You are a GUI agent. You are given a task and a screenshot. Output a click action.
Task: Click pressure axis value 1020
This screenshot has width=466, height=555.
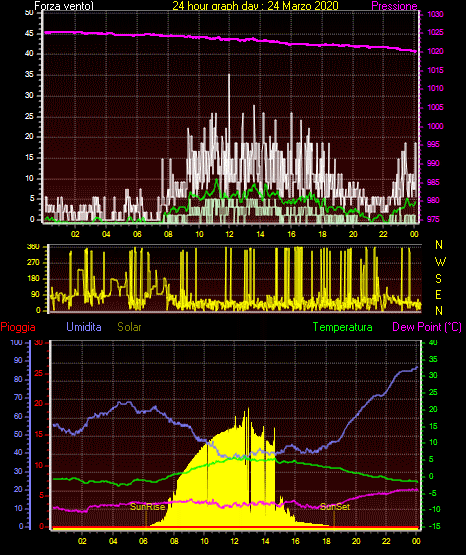pyautogui.click(x=435, y=51)
